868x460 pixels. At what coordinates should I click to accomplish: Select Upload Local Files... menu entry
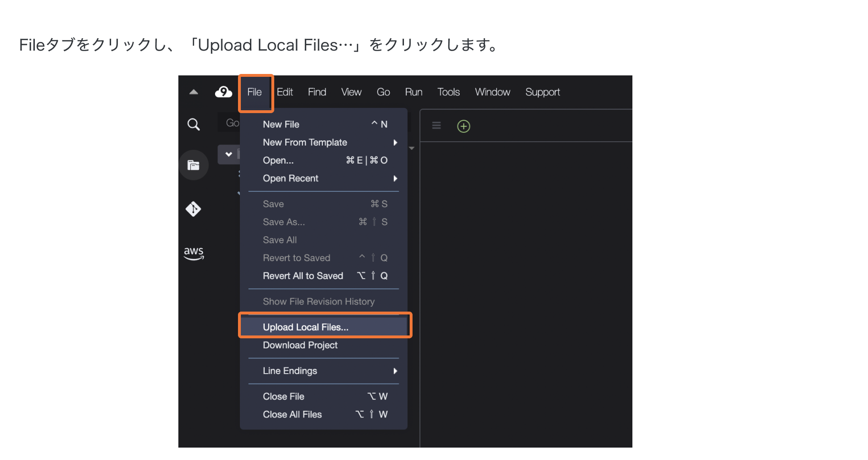click(306, 327)
